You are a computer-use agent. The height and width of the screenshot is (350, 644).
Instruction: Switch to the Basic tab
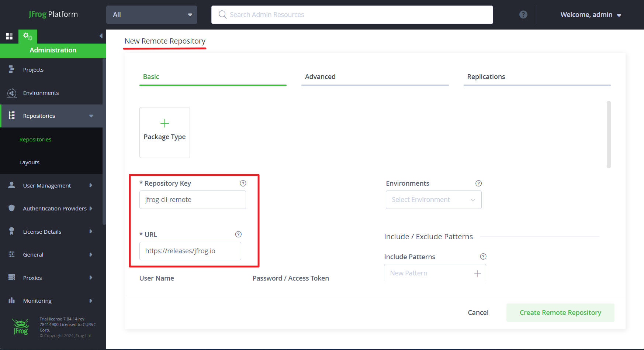(213, 77)
